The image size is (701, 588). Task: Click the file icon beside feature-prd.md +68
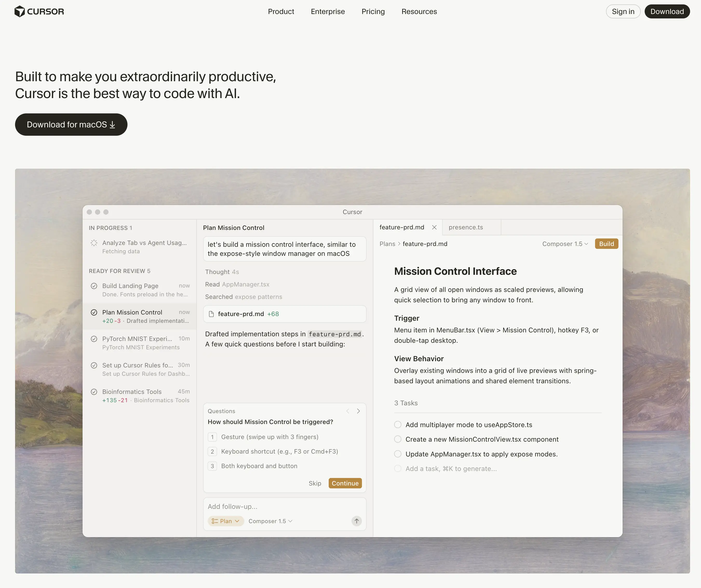point(211,314)
